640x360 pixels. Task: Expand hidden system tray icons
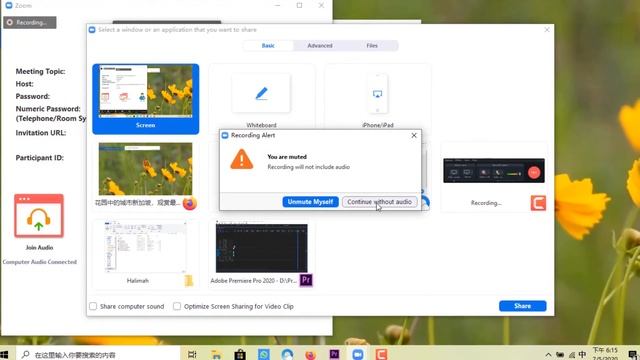click(x=548, y=355)
